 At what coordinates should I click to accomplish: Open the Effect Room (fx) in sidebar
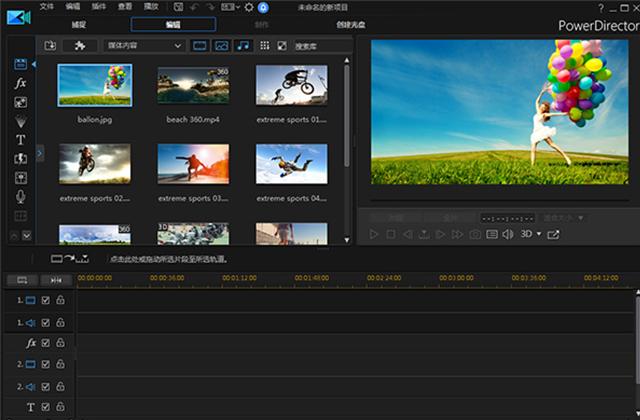coord(20,83)
